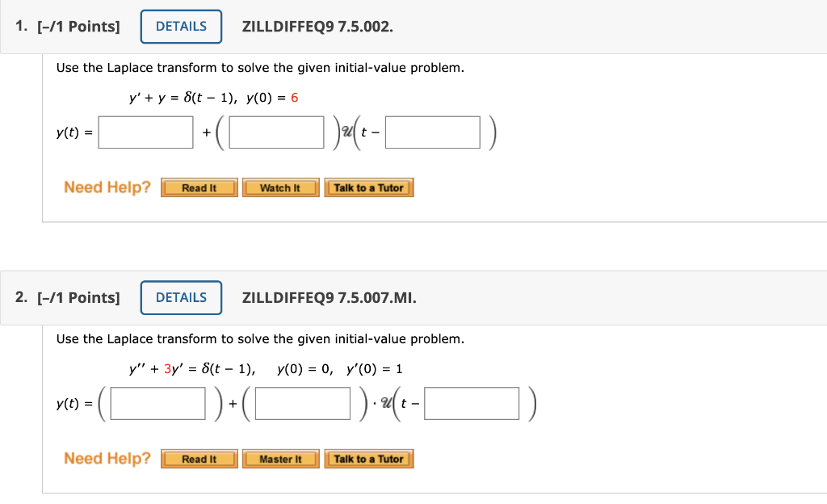Click Read It for problem 2
827x504 pixels.
tap(199, 459)
